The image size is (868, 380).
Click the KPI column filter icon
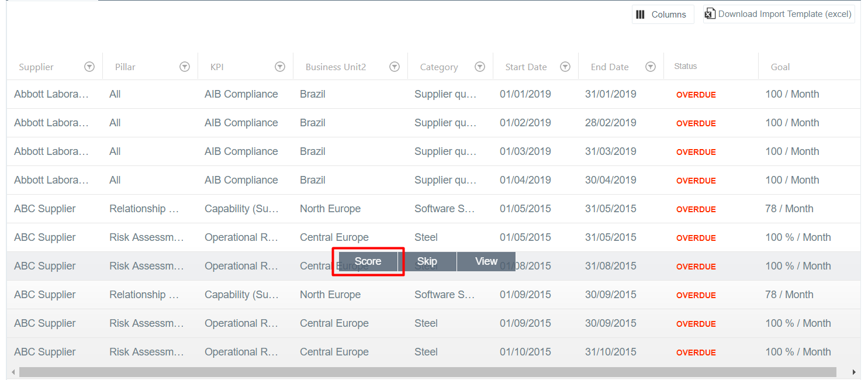pyautogui.click(x=280, y=67)
